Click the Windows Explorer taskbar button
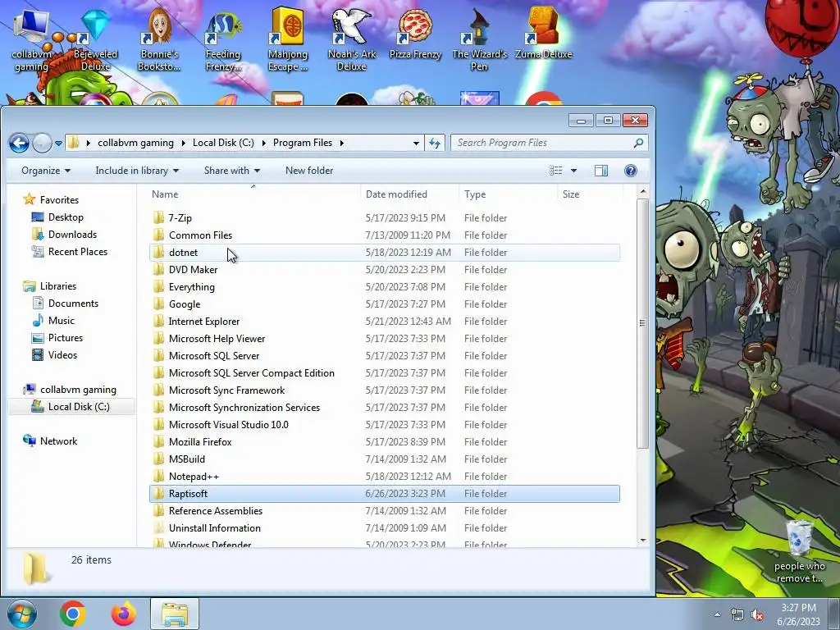840x630 pixels. (175, 614)
